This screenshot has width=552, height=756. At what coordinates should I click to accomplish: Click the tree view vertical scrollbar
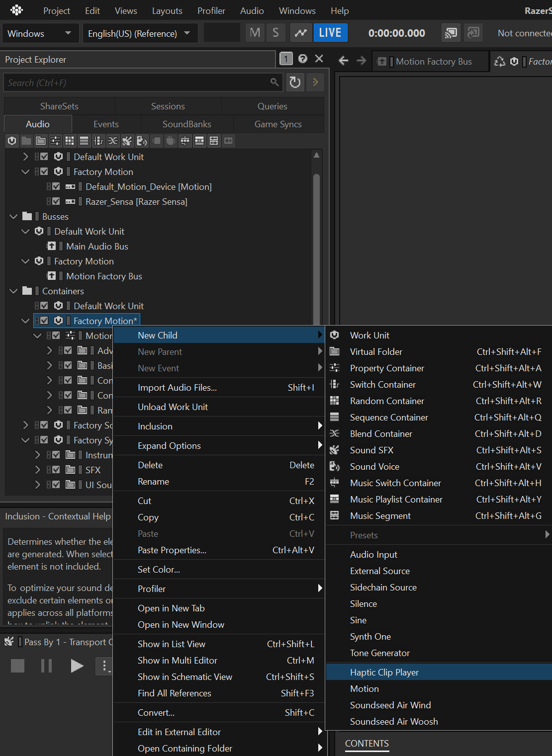tap(316, 249)
